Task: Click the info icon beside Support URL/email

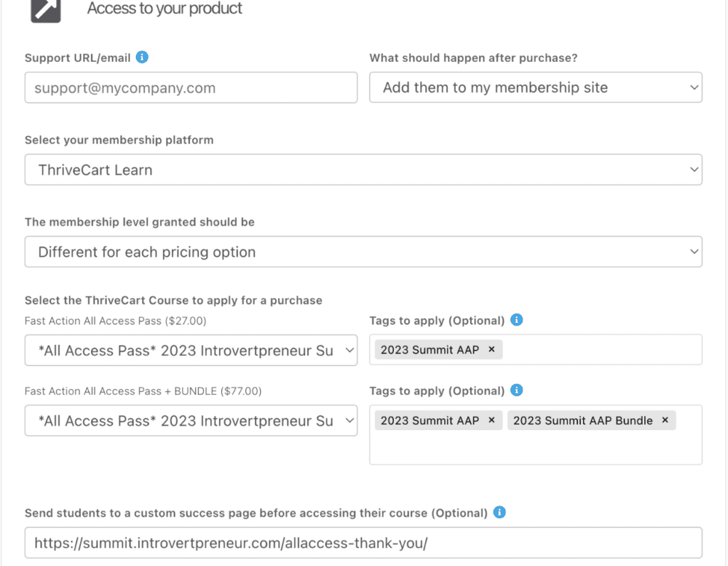Action: pos(141,57)
